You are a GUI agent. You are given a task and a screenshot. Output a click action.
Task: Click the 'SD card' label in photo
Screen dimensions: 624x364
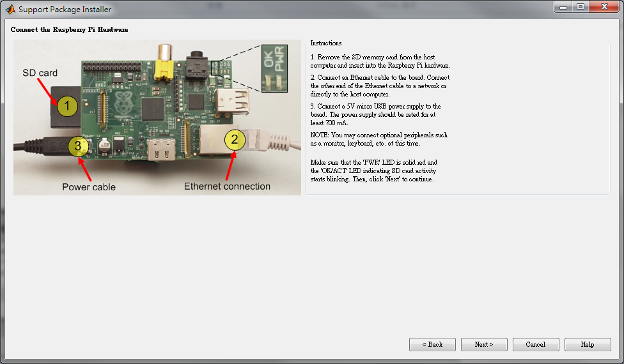40,73
